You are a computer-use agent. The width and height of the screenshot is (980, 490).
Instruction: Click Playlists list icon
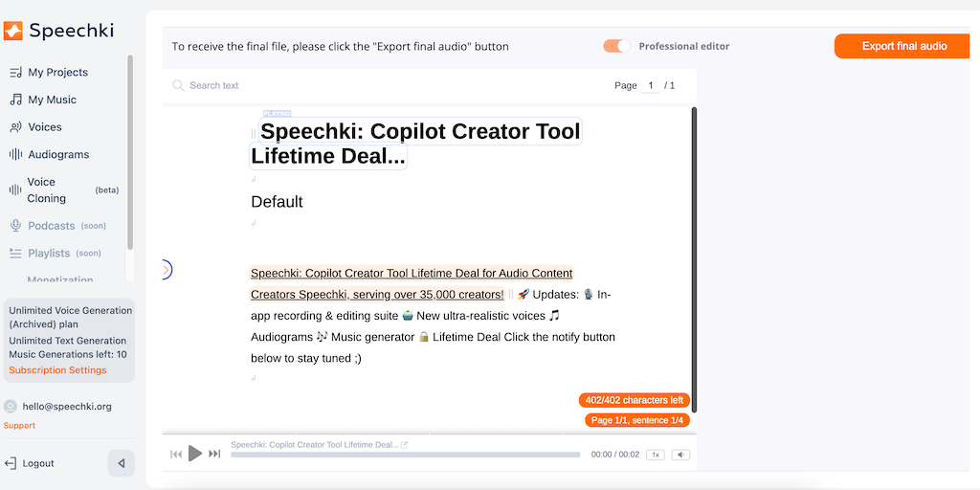(x=15, y=253)
